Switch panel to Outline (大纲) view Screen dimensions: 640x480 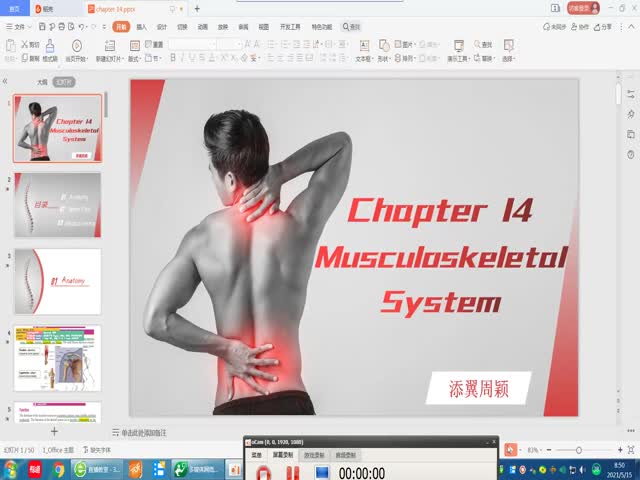pos(42,82)
